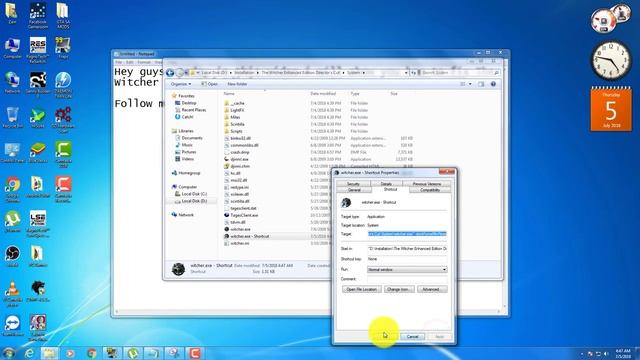
Task: Launch TeamViewer from the desktop
Action: [12, 325]
